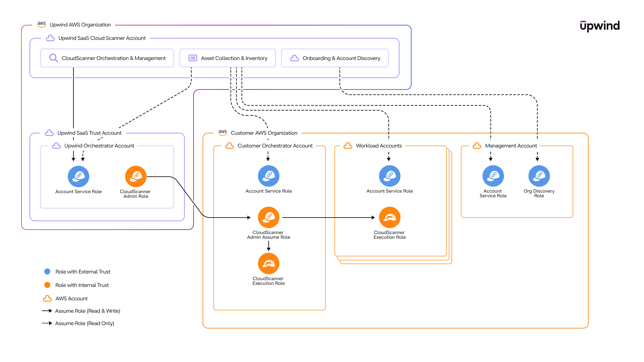Click the blue Org Discovery Role icon
Screen dimensions: 644x362
(x=539, y=176)
